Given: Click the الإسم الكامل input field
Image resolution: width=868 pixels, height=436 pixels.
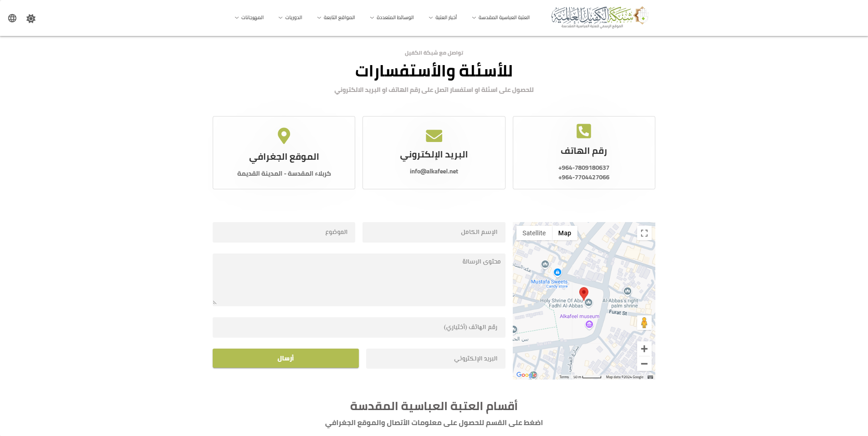Looking at the screenshot, I should pos(434,232).
